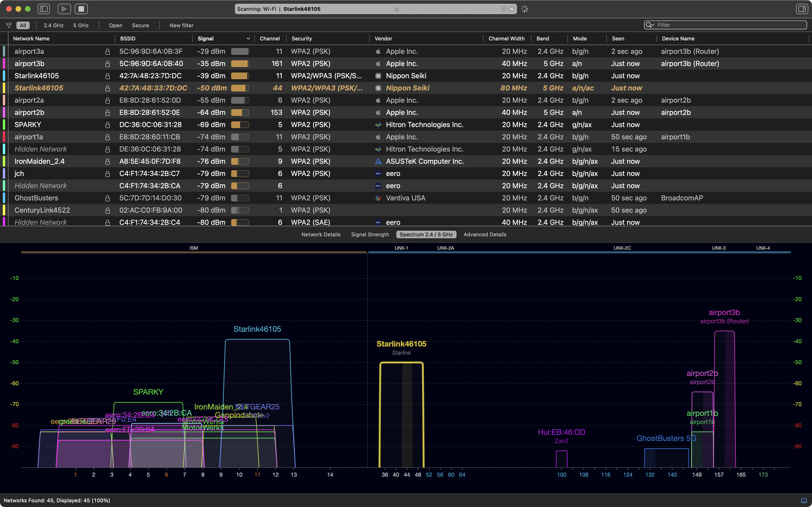Start scanning with the play button
This screenshot has width=812, height=507.
click(64, 9)
